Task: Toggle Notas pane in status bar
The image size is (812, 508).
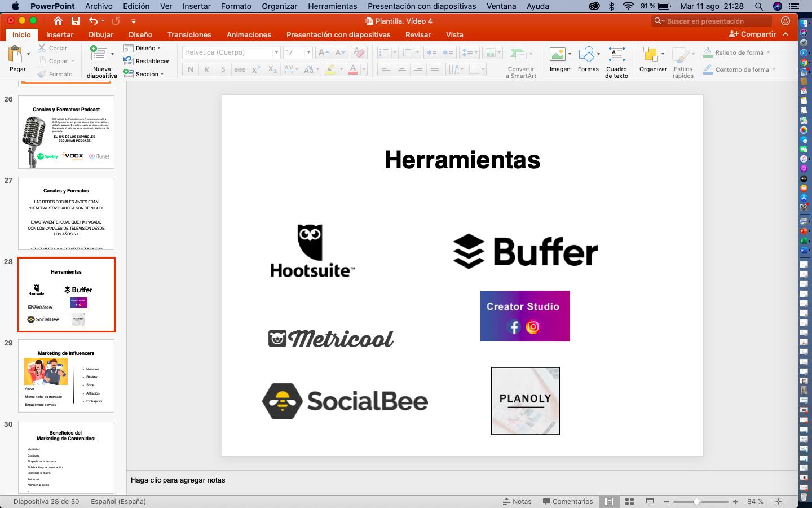Action: [517, 501]
